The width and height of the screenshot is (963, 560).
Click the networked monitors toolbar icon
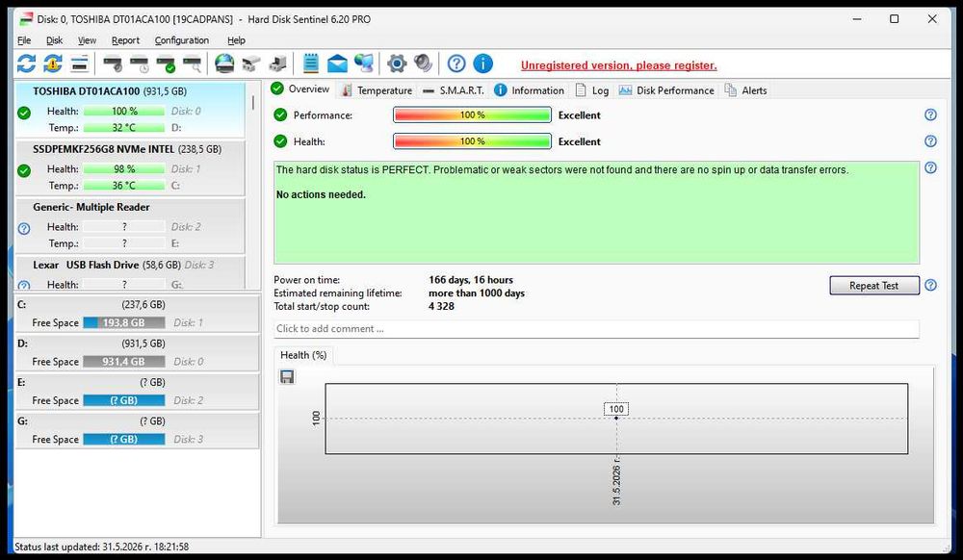pyautogui.click(x=364, y=64)
